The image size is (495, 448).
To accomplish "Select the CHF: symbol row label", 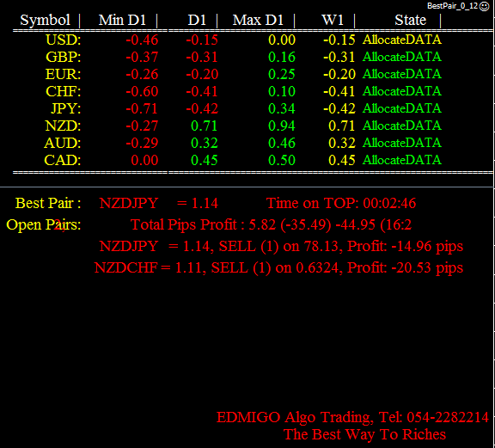I will (x=63, y=91).
